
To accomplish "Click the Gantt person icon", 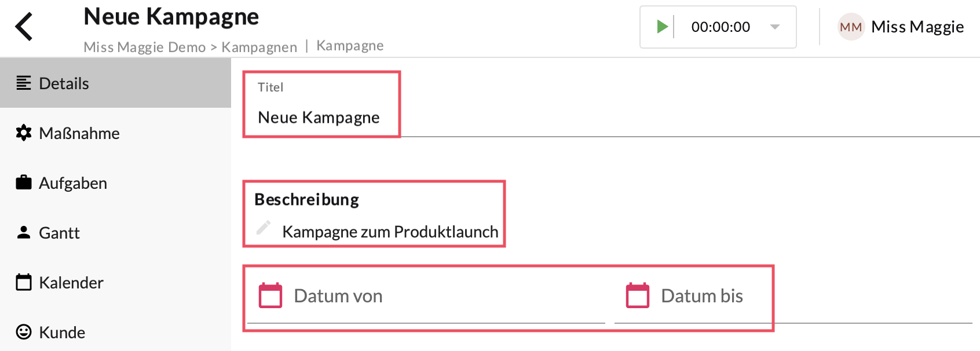I will pos(24,232).
